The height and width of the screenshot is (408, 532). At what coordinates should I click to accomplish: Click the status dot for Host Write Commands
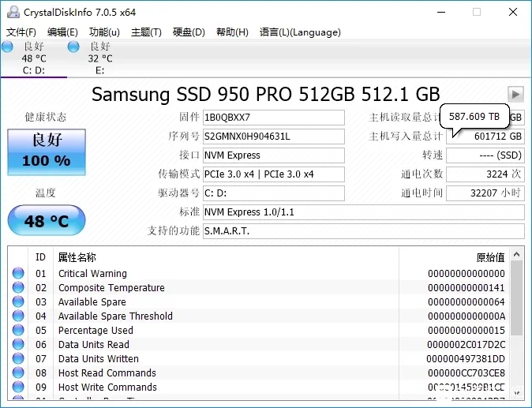tap(18, 387)
